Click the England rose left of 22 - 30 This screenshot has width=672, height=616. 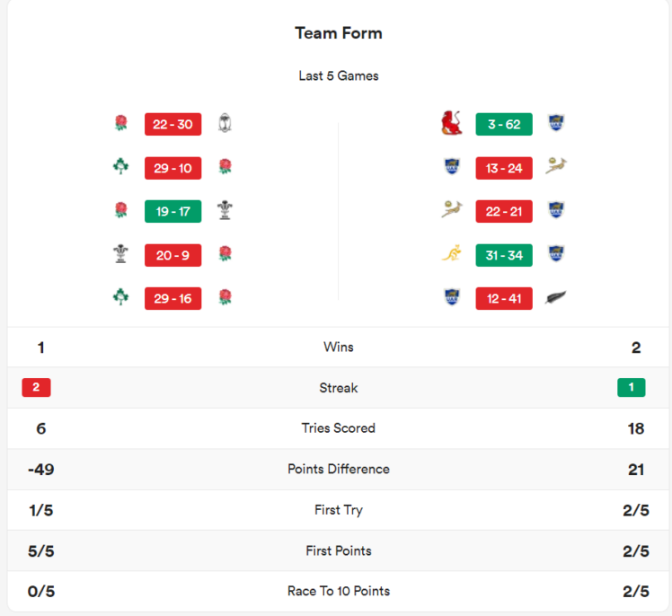(120, 124)
